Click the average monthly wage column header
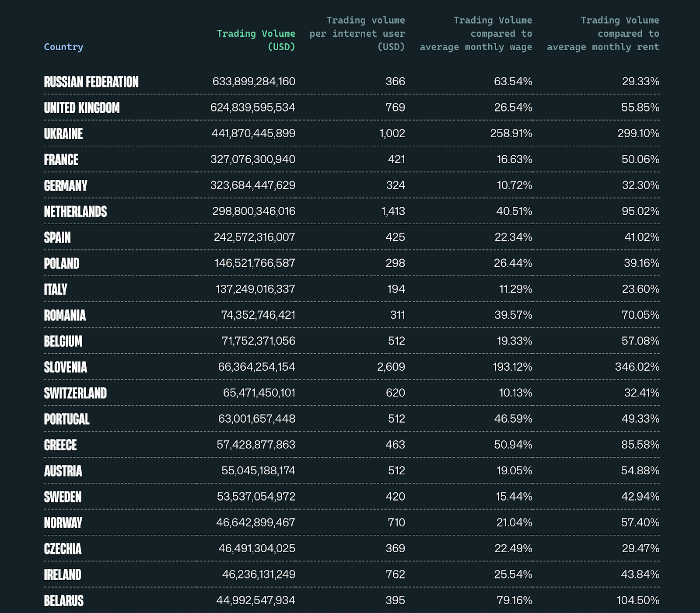700x613 pixels. pyautogui.click(x=476, y=34)
